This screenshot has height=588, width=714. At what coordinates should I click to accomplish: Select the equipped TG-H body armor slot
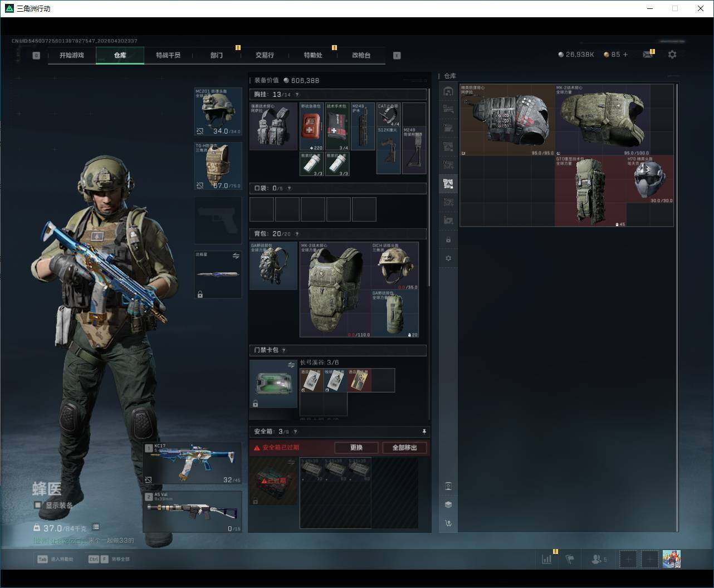coord(218,166)
